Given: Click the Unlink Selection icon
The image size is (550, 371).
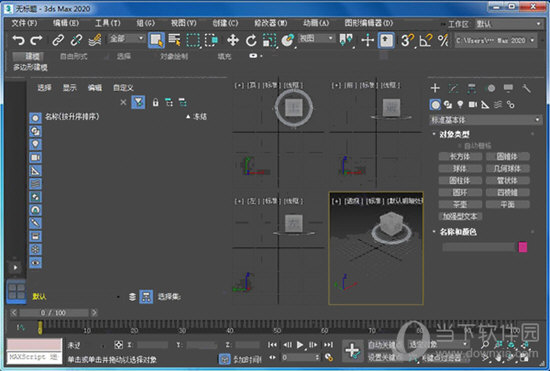Looking at the screenshot, I should coord(76,40).
